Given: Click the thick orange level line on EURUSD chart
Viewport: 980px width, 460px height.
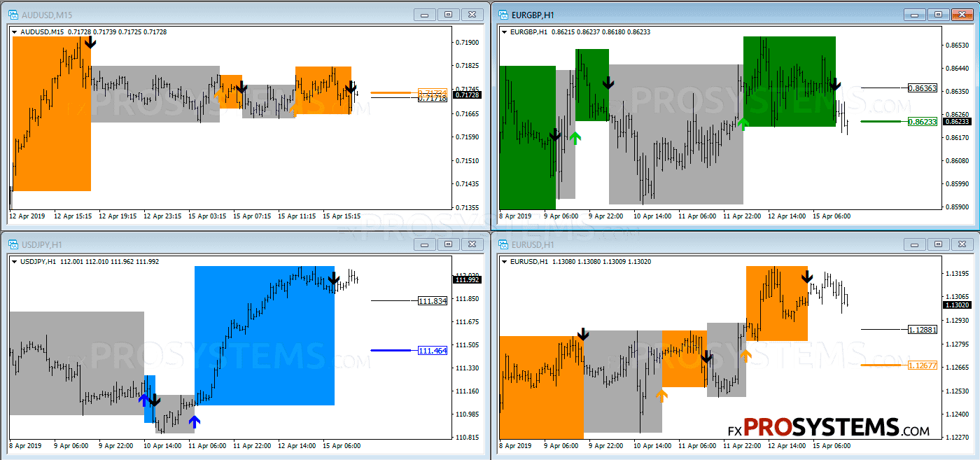Looking at the screenshot, I should (881, 365).
